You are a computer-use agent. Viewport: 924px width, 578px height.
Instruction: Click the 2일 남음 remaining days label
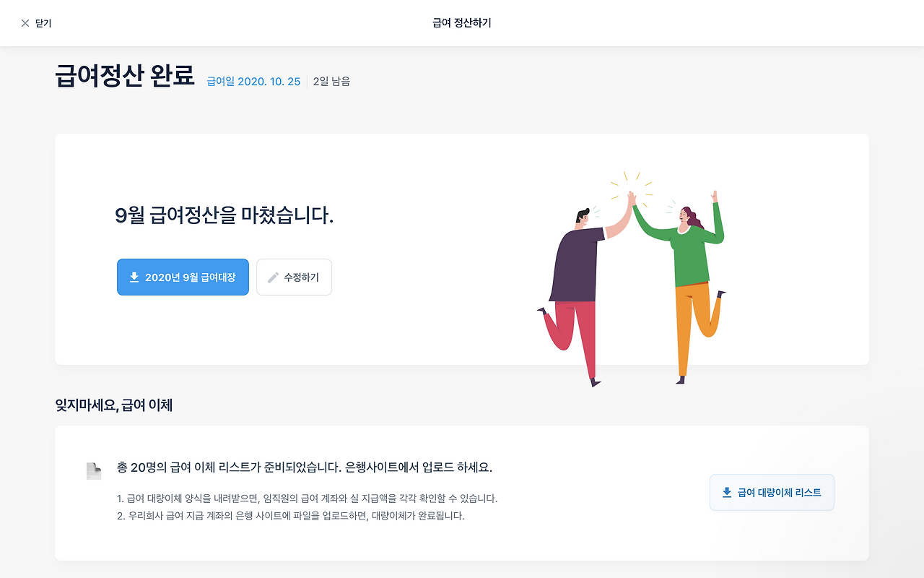pos(331,82)
